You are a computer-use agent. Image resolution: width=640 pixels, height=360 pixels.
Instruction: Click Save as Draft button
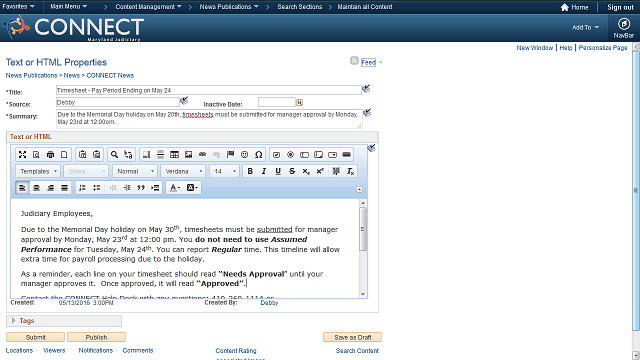[x=353, y=337]
